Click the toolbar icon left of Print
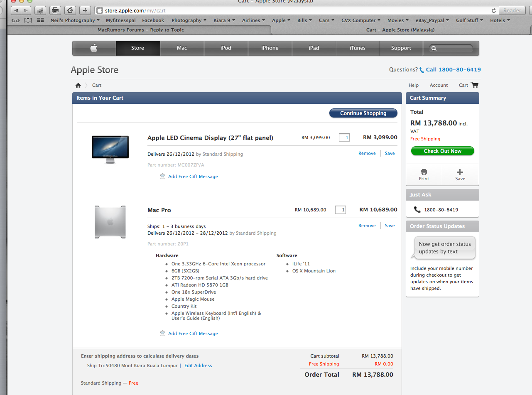 coord(40,10)
